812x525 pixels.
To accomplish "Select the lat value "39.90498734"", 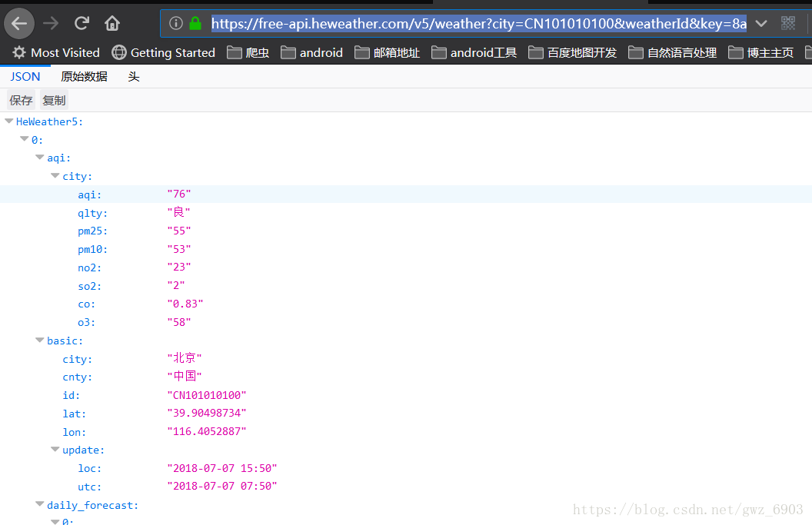I will [x=207, y=414].
